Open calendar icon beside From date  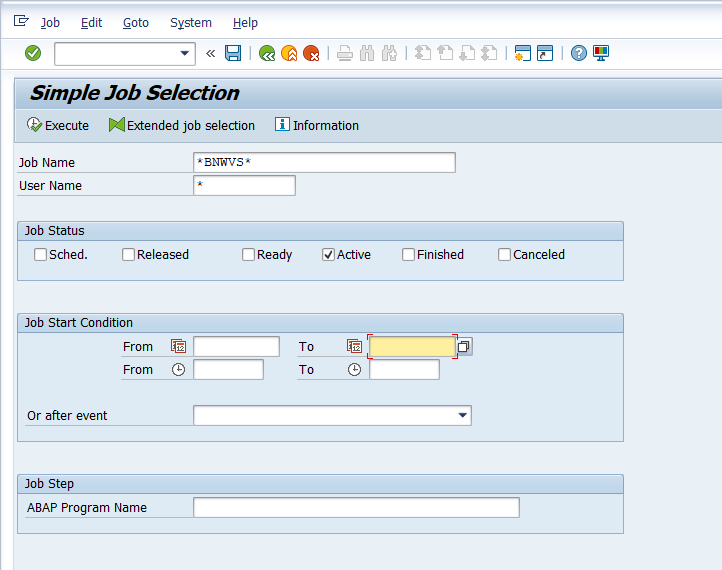click(178, 346)
